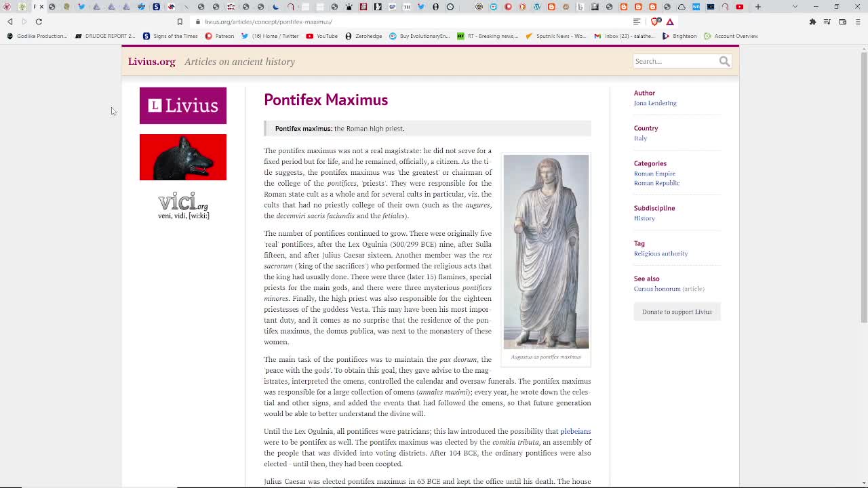The image size is (868, 488).
Task: Open the Augustus statue image
Action: point(546,251)
